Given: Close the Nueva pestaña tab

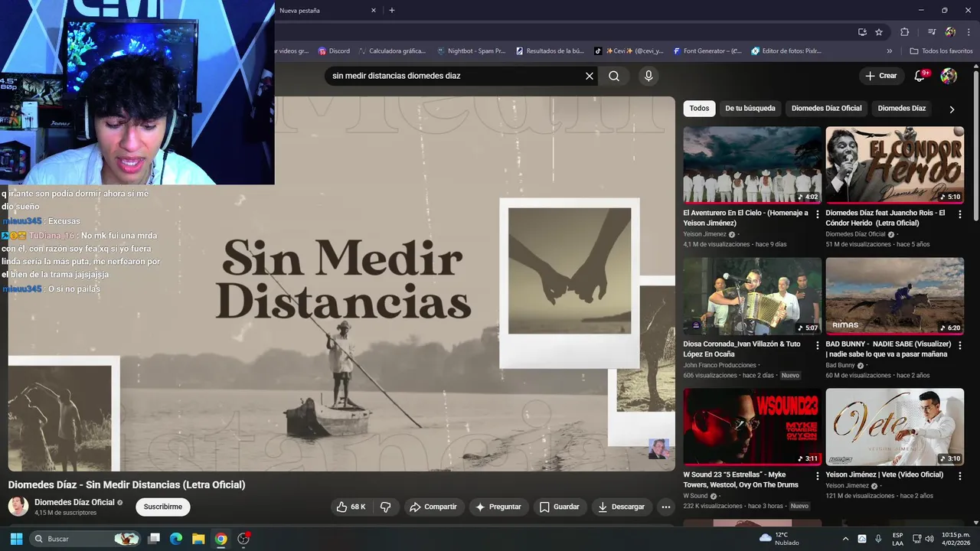Looking at the screenshot, I should (374, 10).
